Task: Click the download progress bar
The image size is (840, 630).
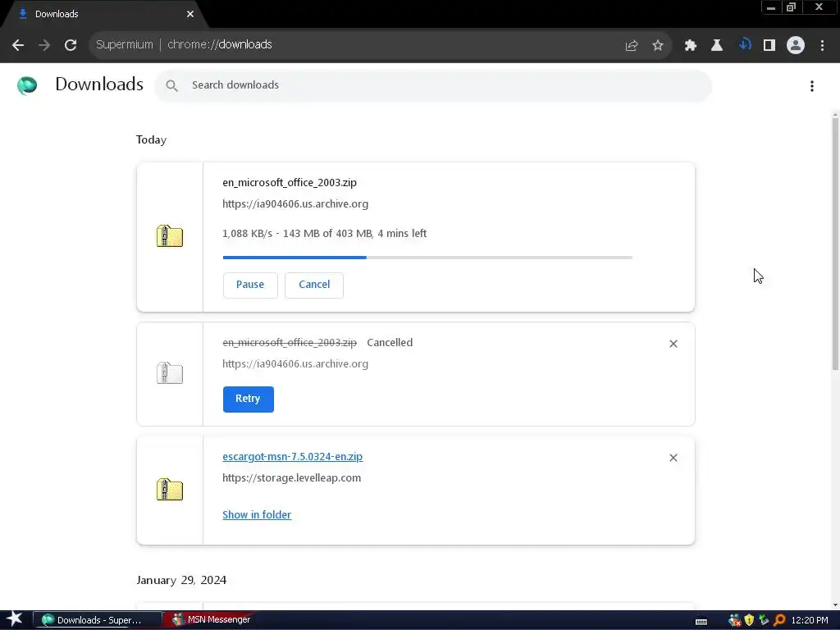Action: coord(427,258)
